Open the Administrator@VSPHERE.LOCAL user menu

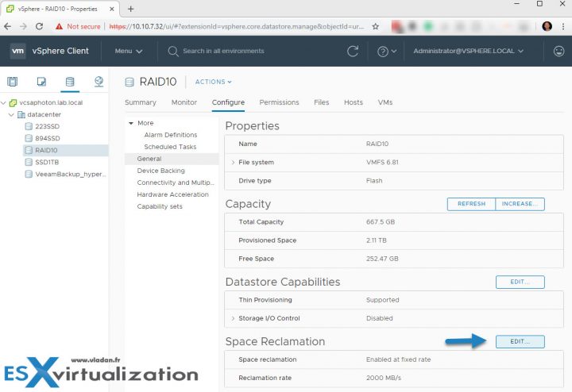click(468, 51)
